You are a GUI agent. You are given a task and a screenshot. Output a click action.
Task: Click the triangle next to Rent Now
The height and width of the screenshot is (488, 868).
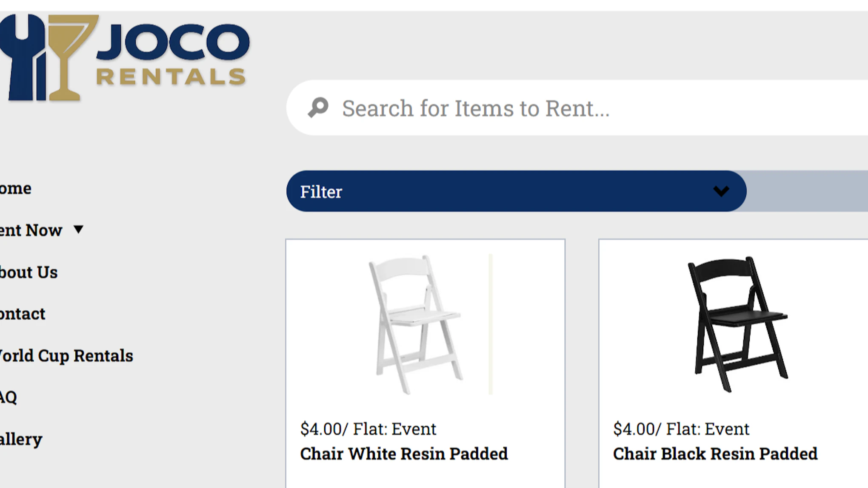tap(79, 230)
